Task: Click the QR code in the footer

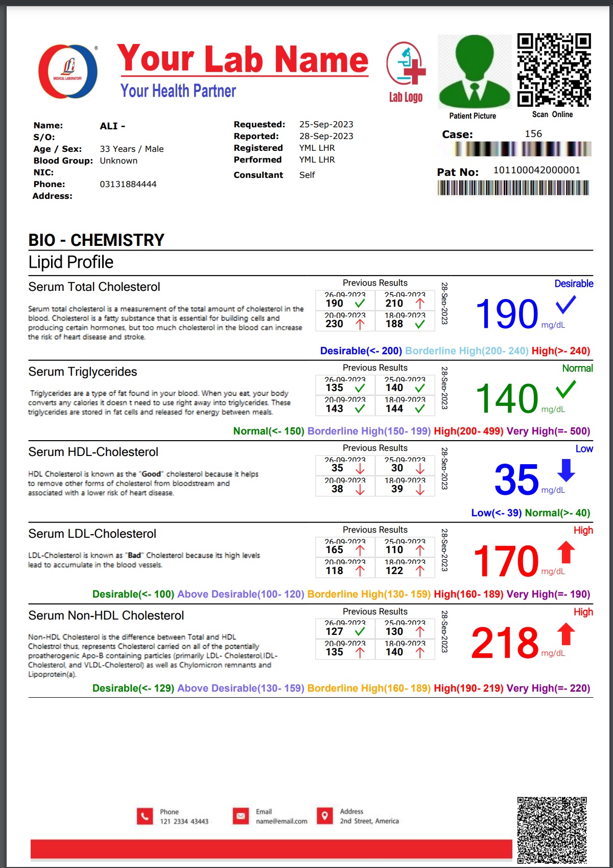Action: (552, 830)
